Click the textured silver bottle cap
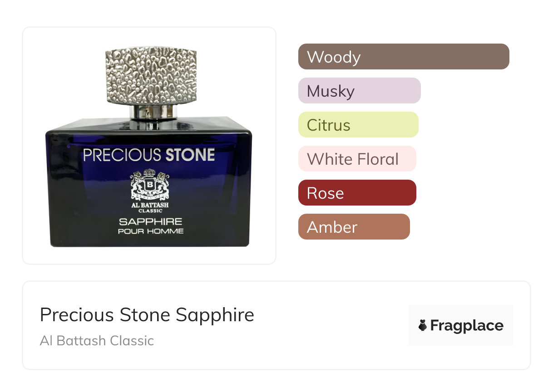Viewport: 553px width, 392px height. click(151, 75)
